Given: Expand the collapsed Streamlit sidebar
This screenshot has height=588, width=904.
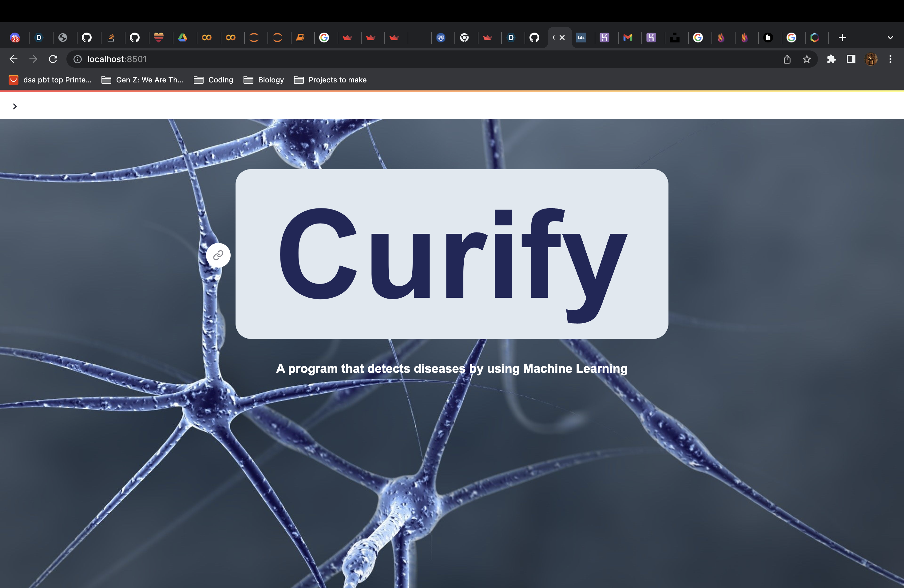Looking at the screenshot, I should click(14, 106).
